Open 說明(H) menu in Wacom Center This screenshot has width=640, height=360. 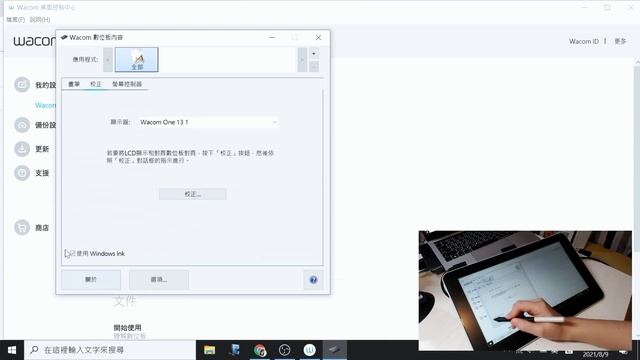(x=40, y=20)
